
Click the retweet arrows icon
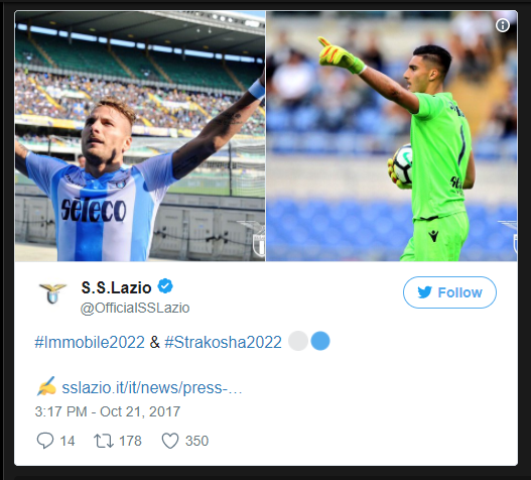104,441
